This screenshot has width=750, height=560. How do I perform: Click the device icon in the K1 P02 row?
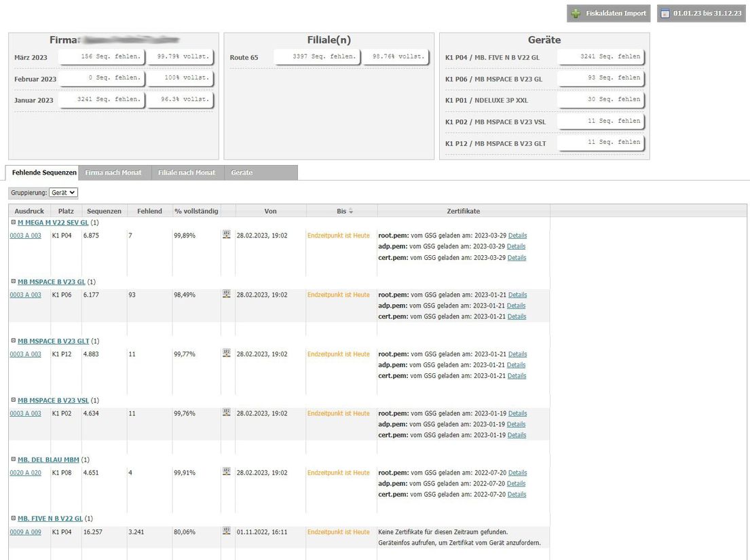(227, 412)
